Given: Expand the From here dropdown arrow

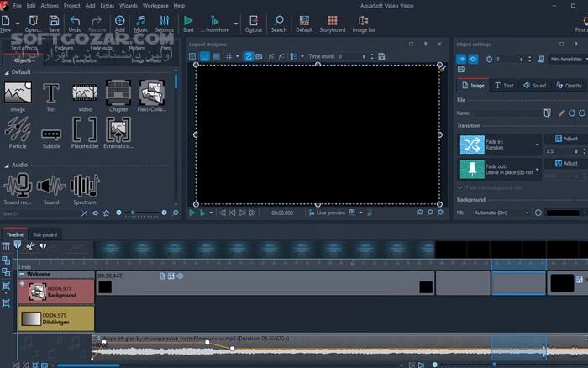Looking at the screenshot, I should (235, 24).
